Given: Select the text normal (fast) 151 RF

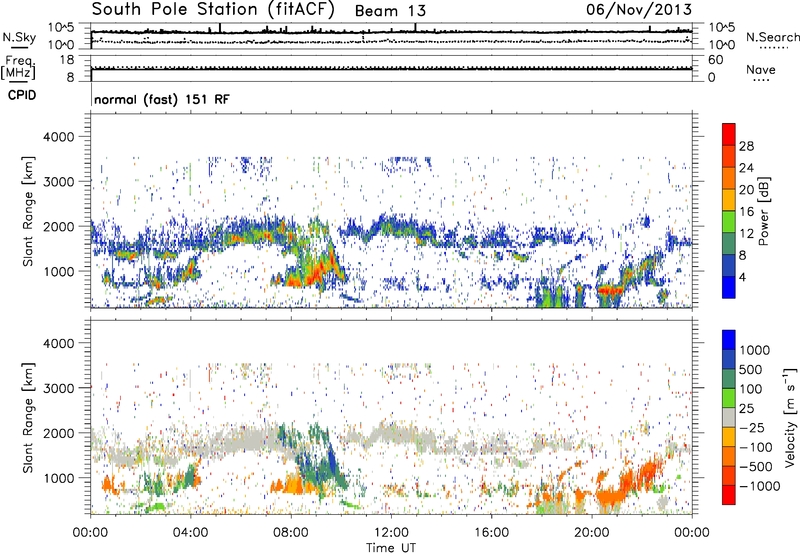Looking at the screenshot, I should click(162, 99).
